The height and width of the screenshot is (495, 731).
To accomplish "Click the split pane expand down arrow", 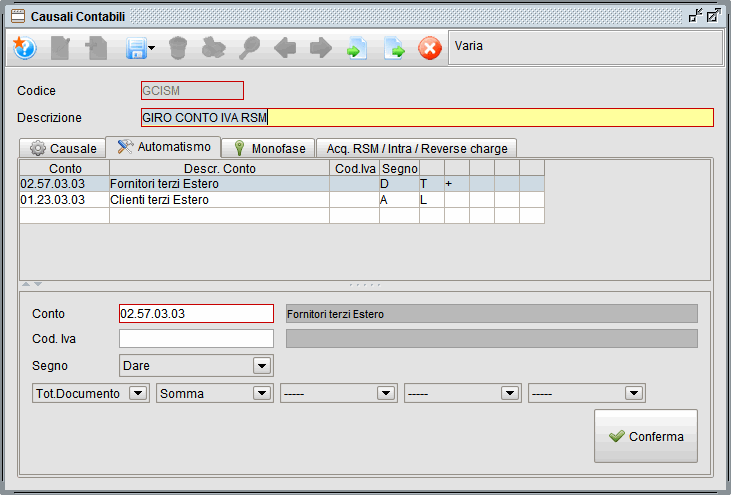I will click(38, 284).
